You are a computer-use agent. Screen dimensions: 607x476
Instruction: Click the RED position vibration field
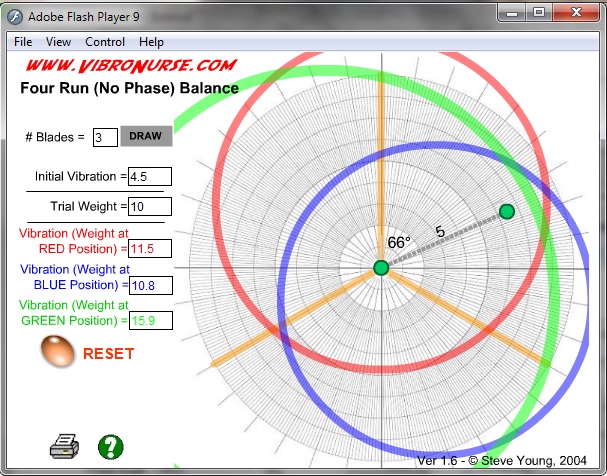(x=150, y=248)
